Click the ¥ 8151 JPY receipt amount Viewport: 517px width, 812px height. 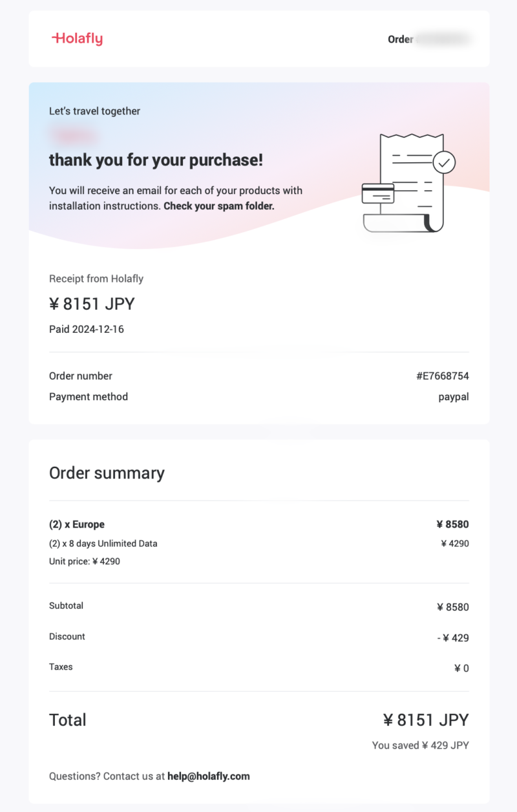point(92,304)
